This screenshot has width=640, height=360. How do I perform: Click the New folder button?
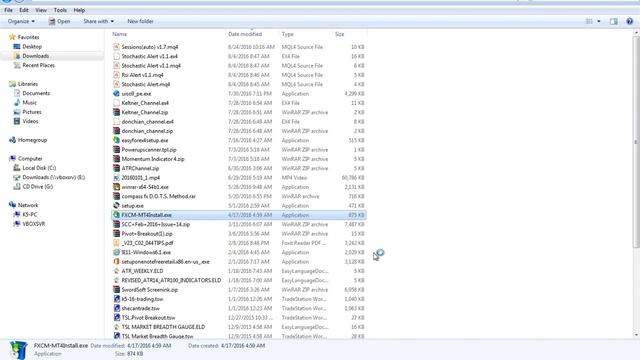(x=140, y=21)
